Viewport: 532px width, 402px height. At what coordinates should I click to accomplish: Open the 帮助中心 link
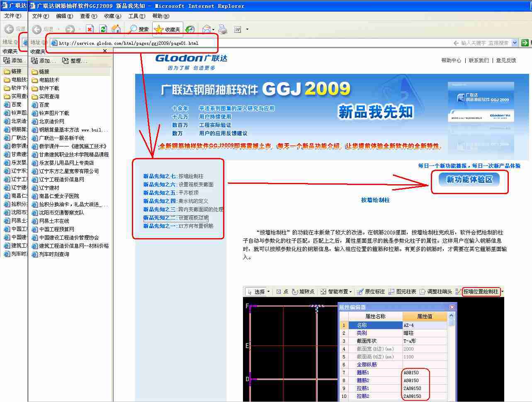click(x=451, y=60)
